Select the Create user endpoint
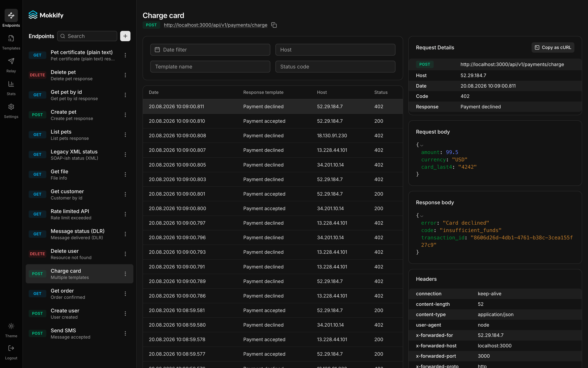The height and width of the screenshot is (368, 588). click(79, 314)
